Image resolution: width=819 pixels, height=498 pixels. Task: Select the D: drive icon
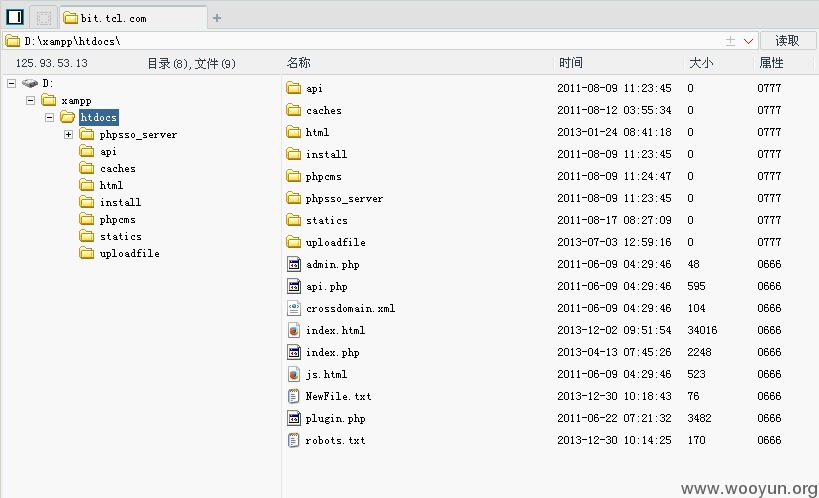(30, 83)
